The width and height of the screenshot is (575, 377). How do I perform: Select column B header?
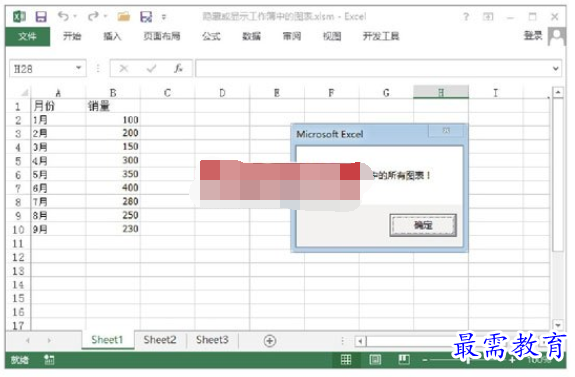tap(113, 93)
